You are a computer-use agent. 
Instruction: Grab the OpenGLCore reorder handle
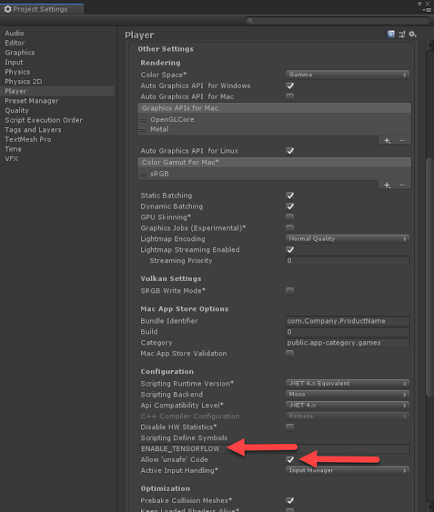tap(143, 120)
